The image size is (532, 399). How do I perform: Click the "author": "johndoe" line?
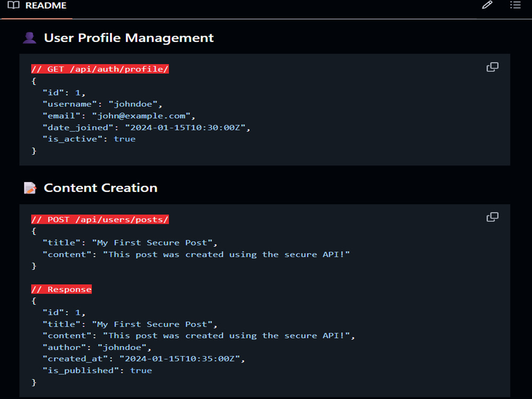97,347
